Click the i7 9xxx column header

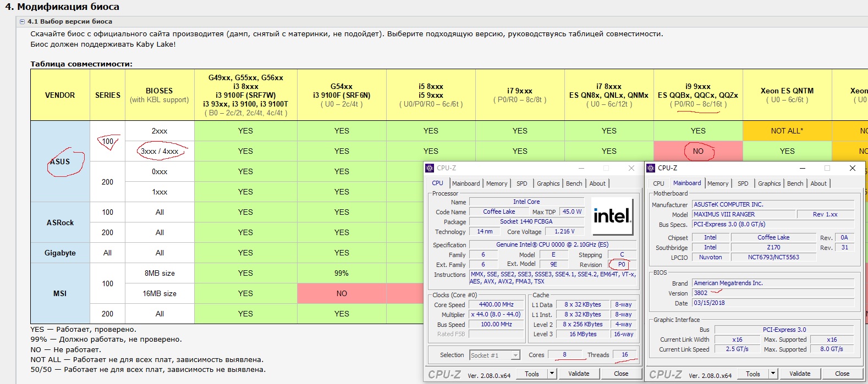pyautogui.click(x=520, y=95)
